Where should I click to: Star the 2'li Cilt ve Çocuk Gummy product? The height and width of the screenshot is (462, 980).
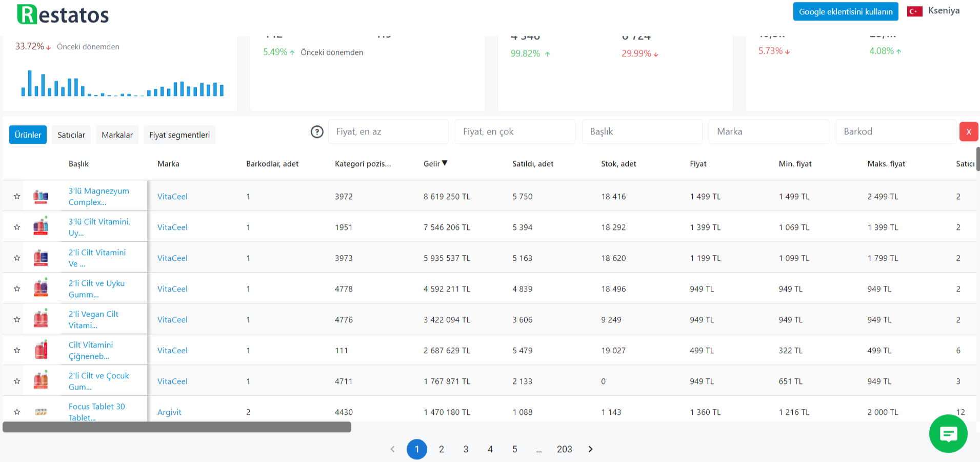pyautogui.click(x=17, y=381)
